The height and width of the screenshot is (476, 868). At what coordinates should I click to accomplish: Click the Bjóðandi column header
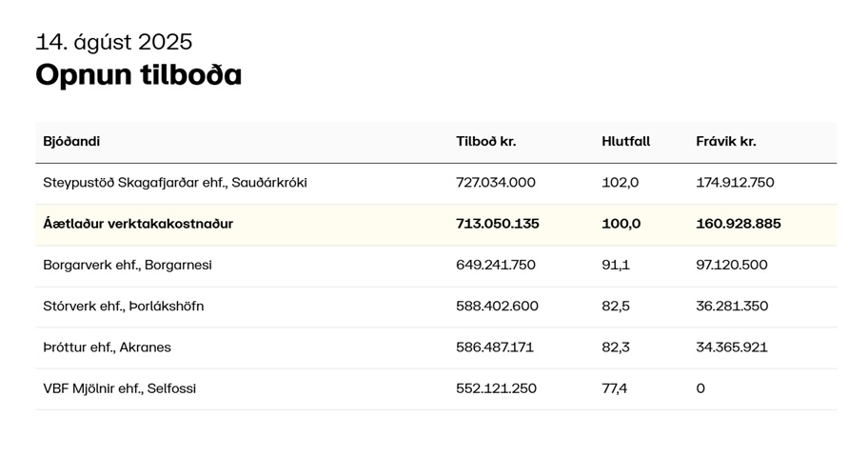(71, 141)
